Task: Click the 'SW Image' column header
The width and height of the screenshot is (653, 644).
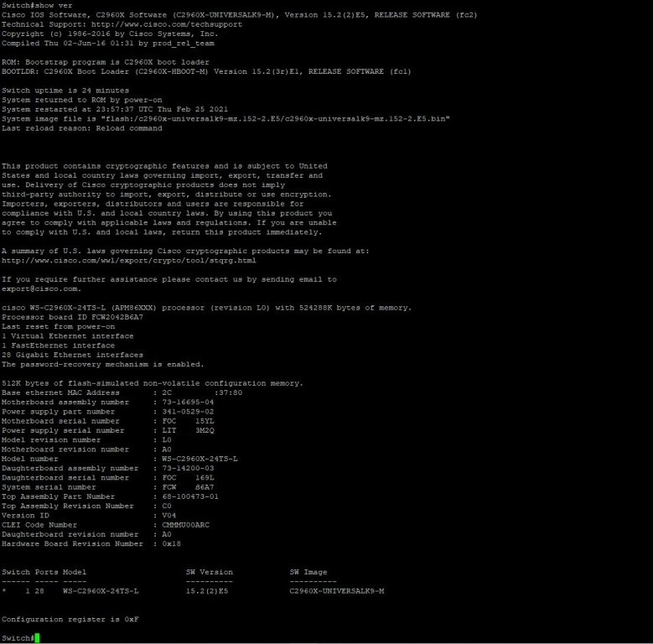Action: [308, 572]
